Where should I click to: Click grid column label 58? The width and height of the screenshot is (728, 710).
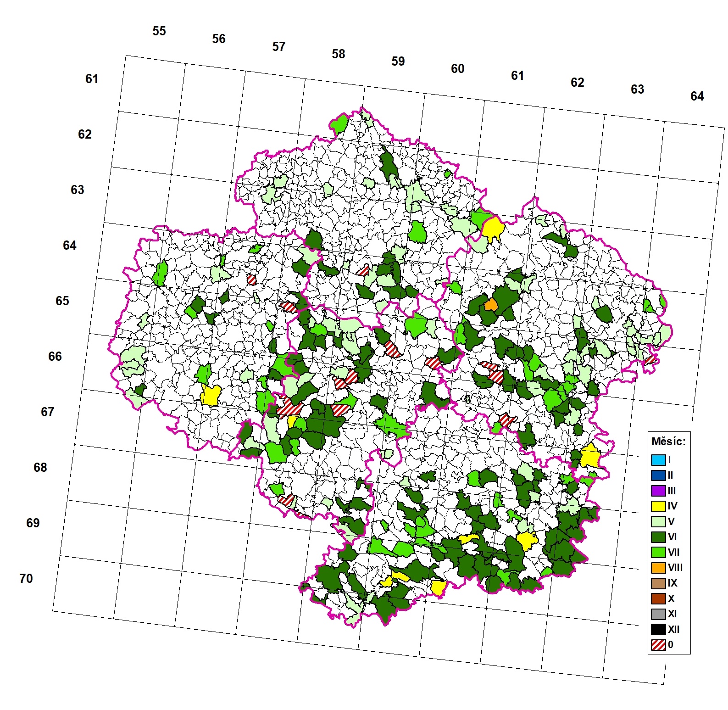coord(339,54)
